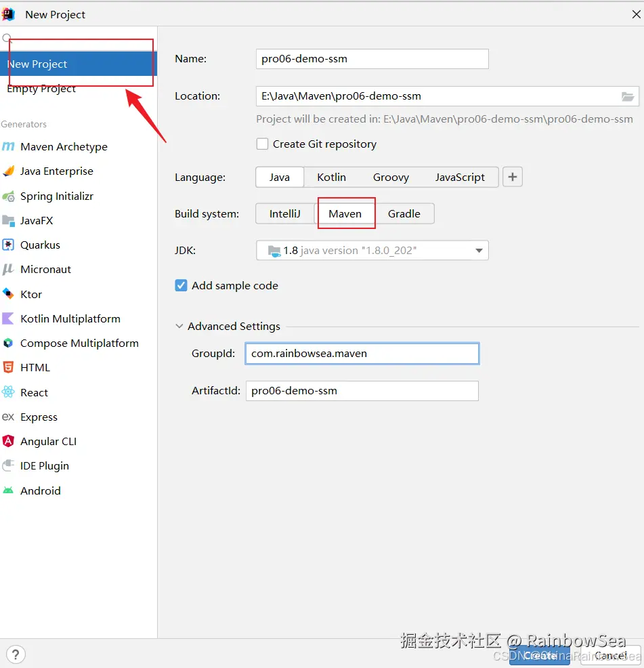Screen dimensions: 644x668
Task: Select Empty Project in the sidebar
Action: coord(79,89)
